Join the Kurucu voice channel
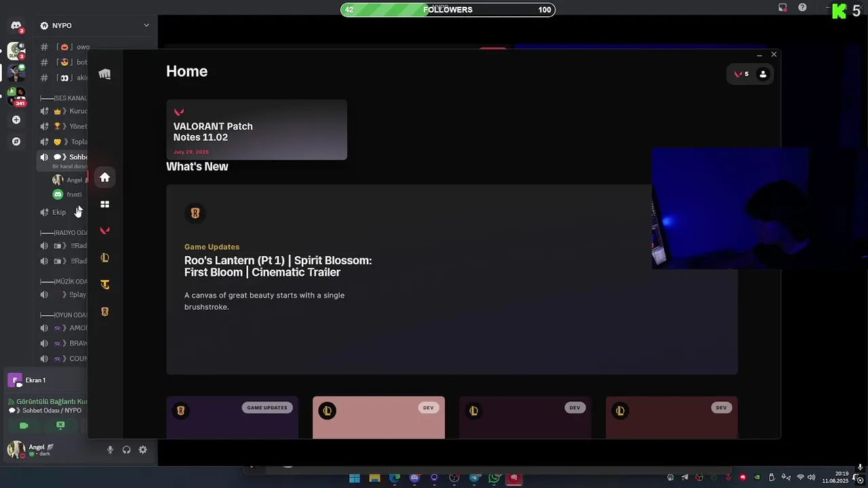Screen dimensions: 868x488 click(64, 111)
